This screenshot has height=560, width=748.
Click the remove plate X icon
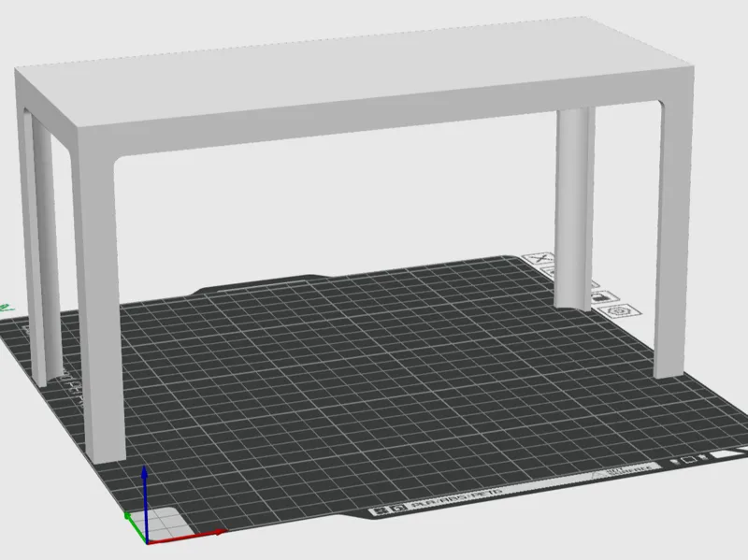point(539,259)
